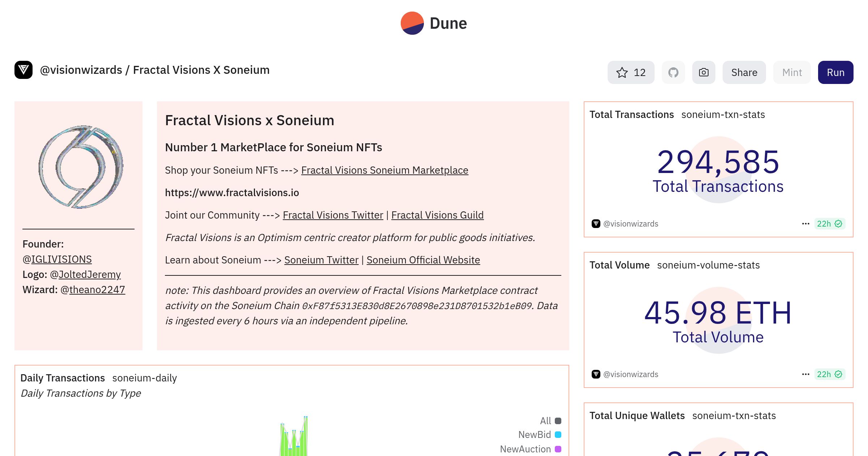
Task: Click the https://www.fractalvisions.io text
Action: (232, 193)
